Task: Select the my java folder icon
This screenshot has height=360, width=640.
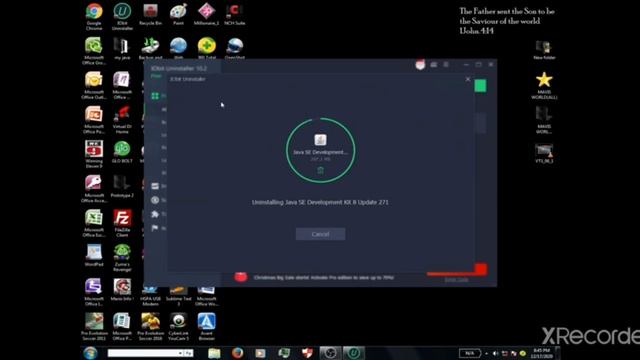Action: pos(122,49)
